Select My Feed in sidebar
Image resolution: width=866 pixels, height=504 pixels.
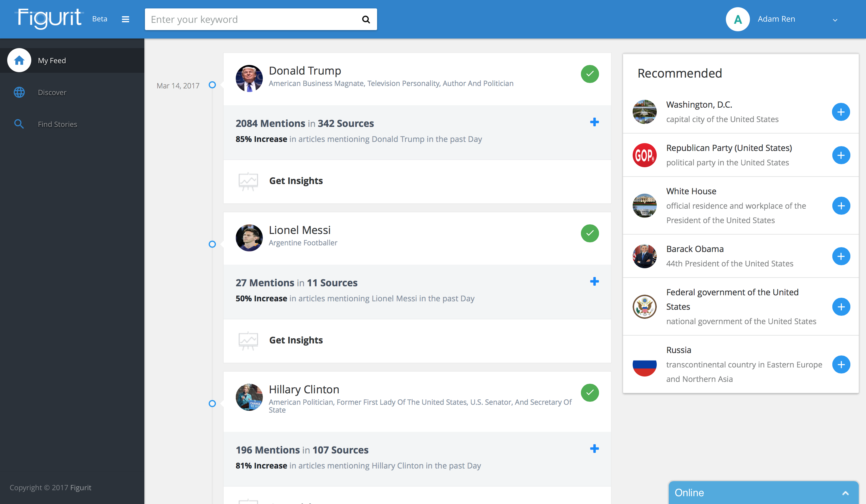point(72,60)
